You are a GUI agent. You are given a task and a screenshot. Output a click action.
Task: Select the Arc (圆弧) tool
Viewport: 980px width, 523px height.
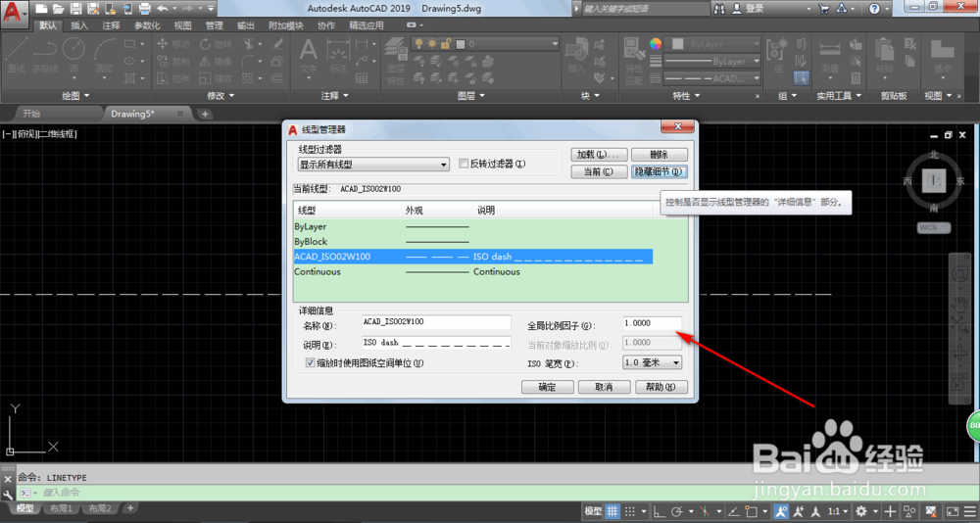click(104, 56)
